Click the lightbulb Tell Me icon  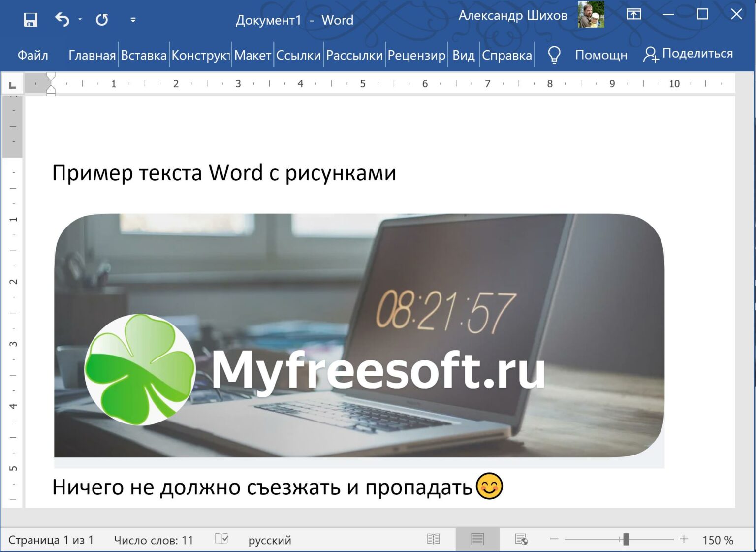(554, 55)
